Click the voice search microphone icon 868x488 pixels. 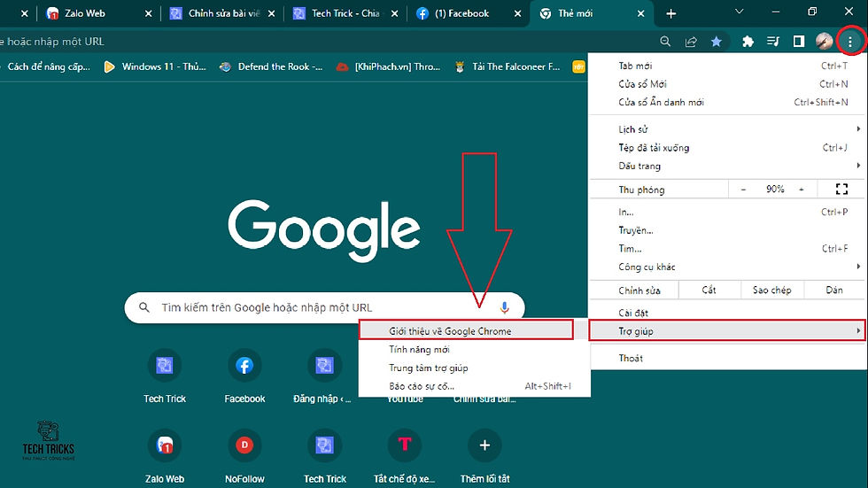504,307
